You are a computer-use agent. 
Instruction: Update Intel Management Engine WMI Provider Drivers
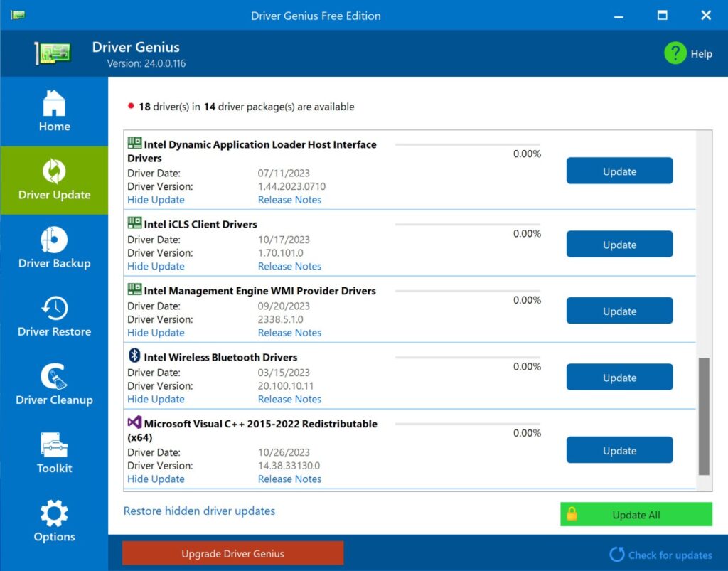click(619, 311)
